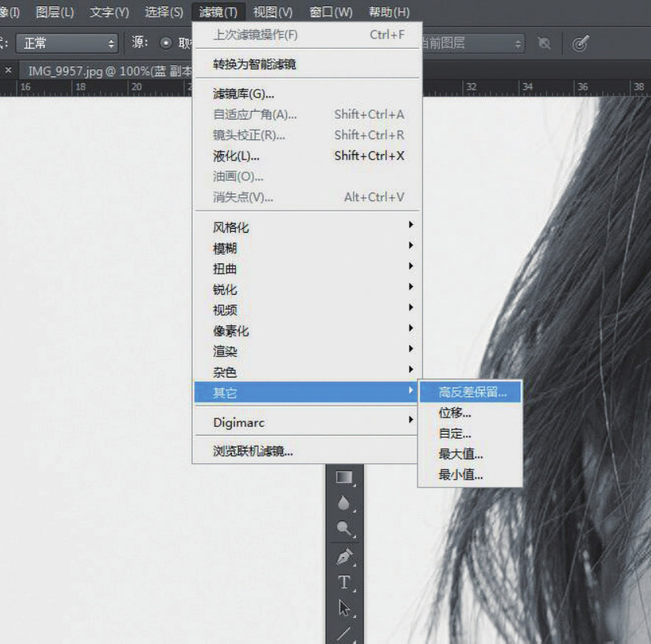Open the 正常 blend mode dropdown
This screenshot has height=644, width=651.
(x=66, y=43)
